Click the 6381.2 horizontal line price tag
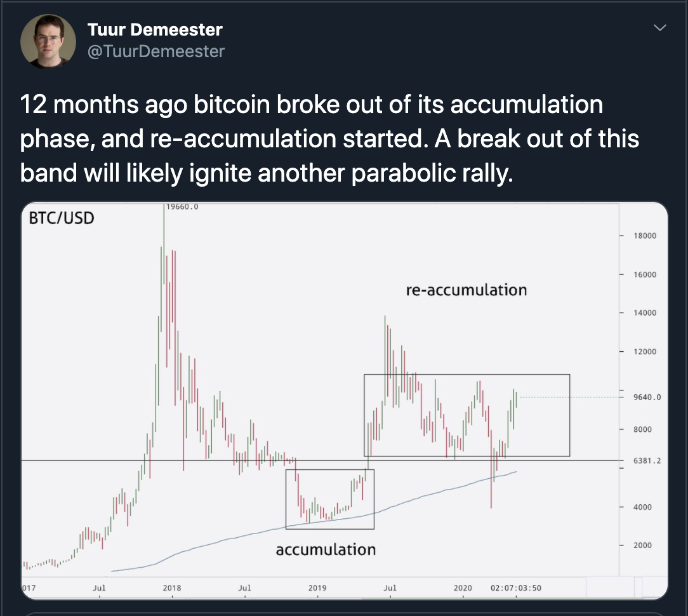Viewport: 688px width, 616px height. tap(647, 461)
